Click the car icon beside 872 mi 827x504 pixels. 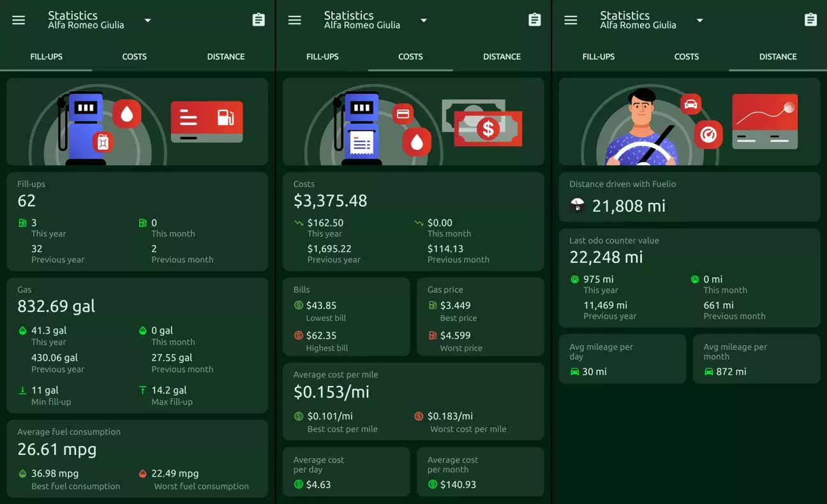(708, 371)
